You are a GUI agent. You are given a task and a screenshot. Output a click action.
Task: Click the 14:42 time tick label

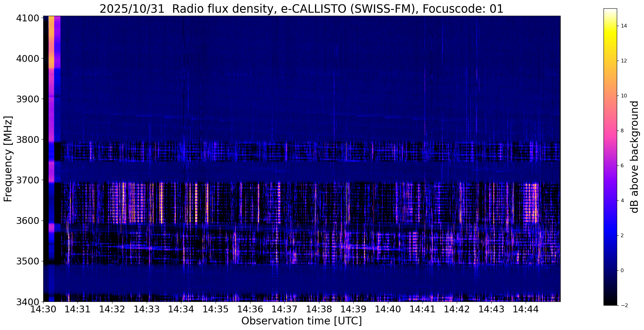[457, 309]
